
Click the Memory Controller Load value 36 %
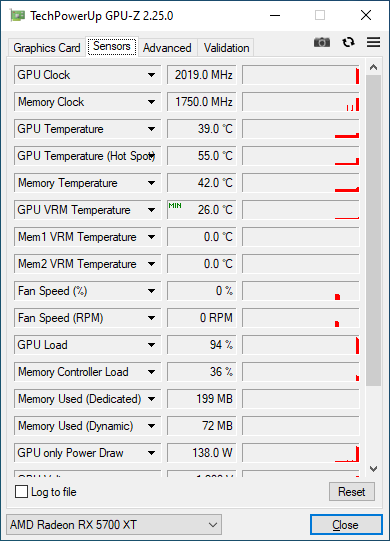pos(202,372)
